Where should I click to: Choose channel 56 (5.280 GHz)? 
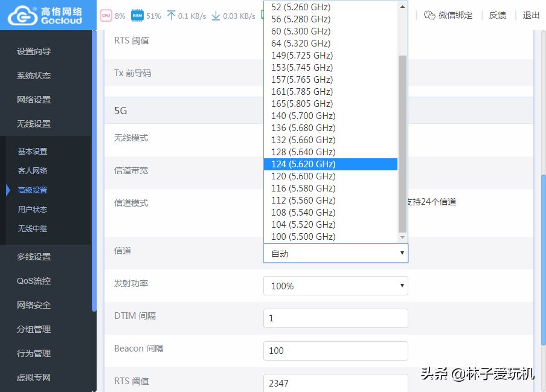click(x=330, y=19)
